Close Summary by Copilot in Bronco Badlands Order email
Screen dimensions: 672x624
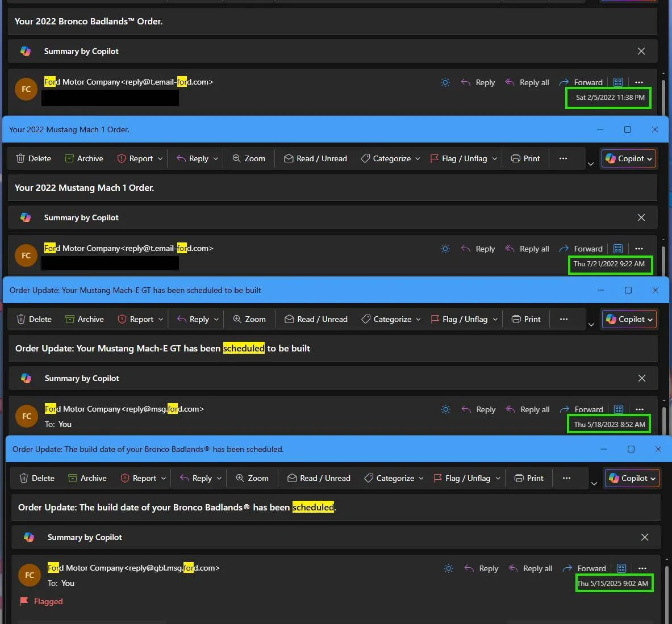point(641,52)
